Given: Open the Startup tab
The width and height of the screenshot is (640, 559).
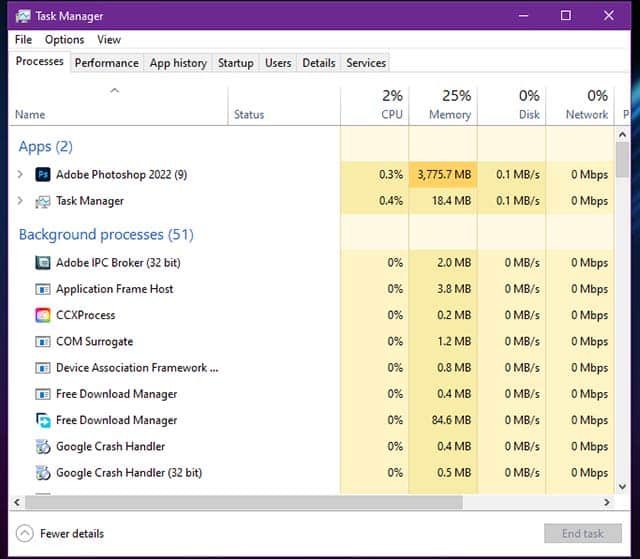Looking at the screenshot, I should click(236, 63).
